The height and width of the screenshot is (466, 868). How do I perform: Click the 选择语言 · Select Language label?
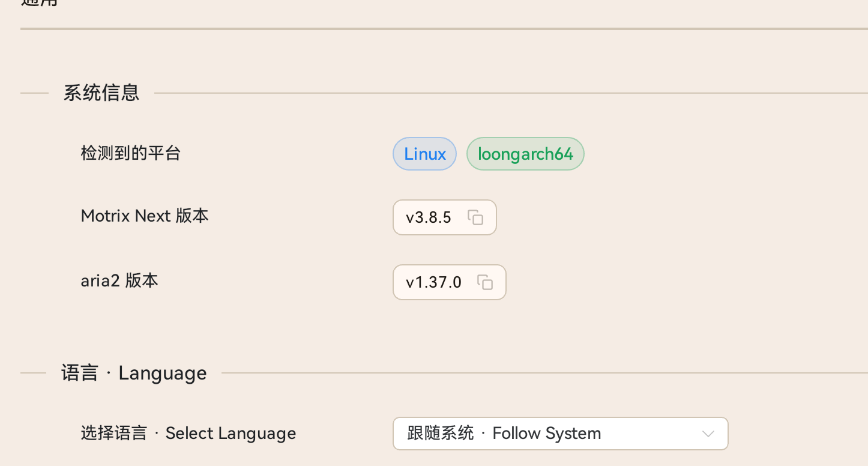pos(188,434)
